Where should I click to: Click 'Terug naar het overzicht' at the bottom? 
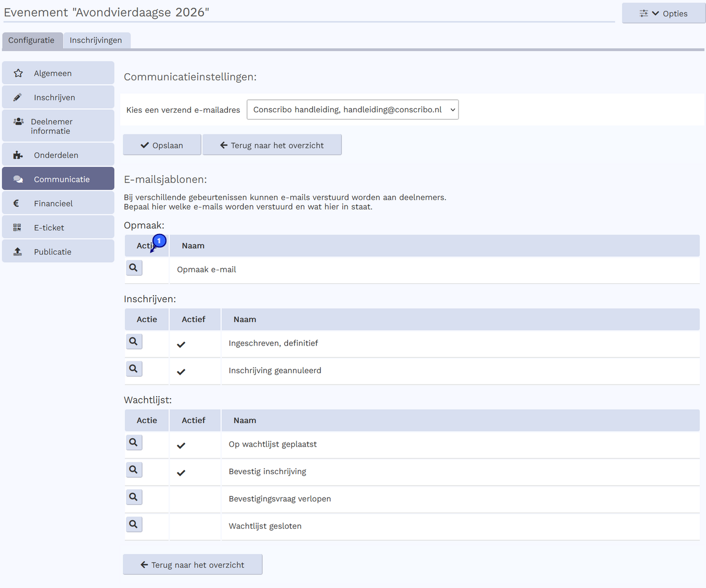pos(192,565)
